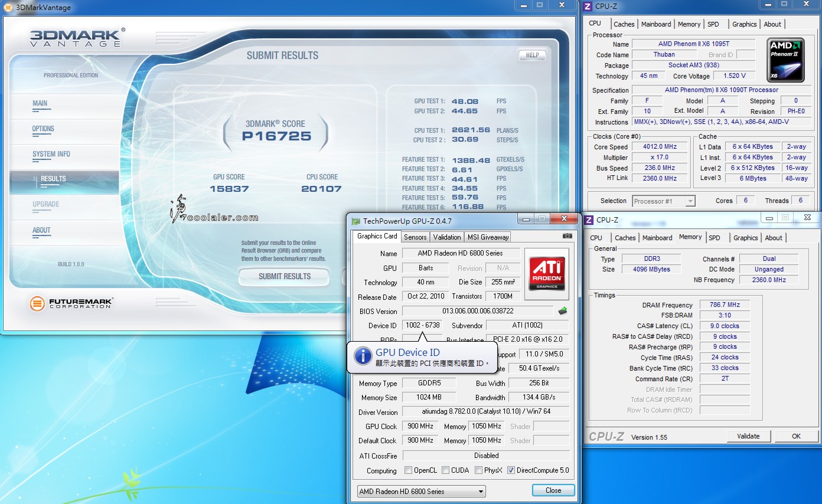Click the DRAM Frequency value 786.7 MHz
The image size is (822, 504).
point(725,305)
